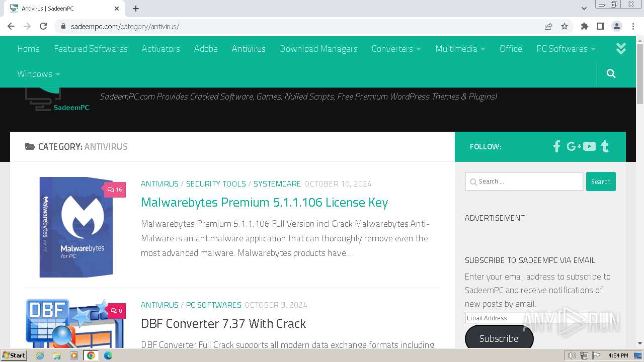
Task: Open the Activators menu item
Action: 160,49
